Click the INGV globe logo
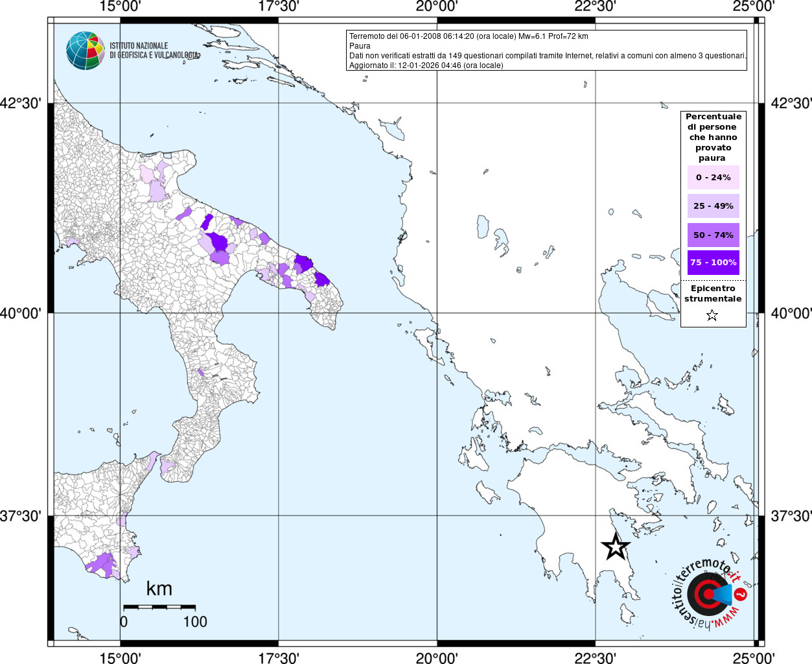 pyautogui.click(x=86, y=51)
